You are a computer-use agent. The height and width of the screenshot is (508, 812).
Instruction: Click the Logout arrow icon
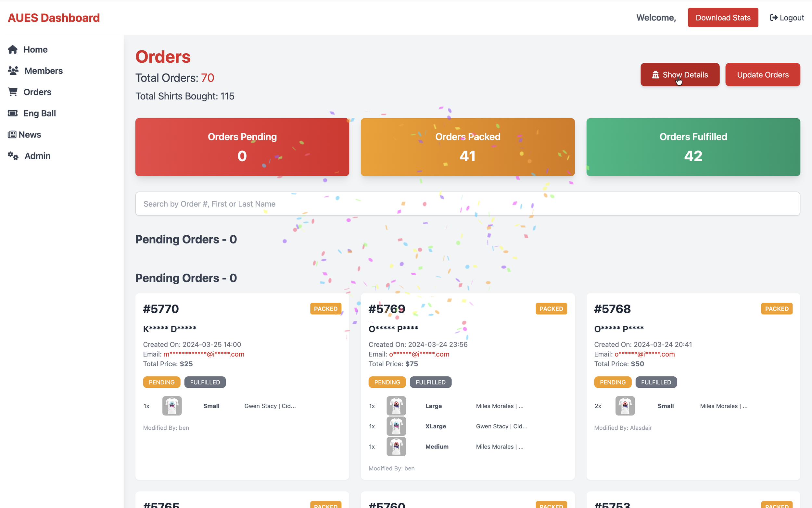coord(773,18)
